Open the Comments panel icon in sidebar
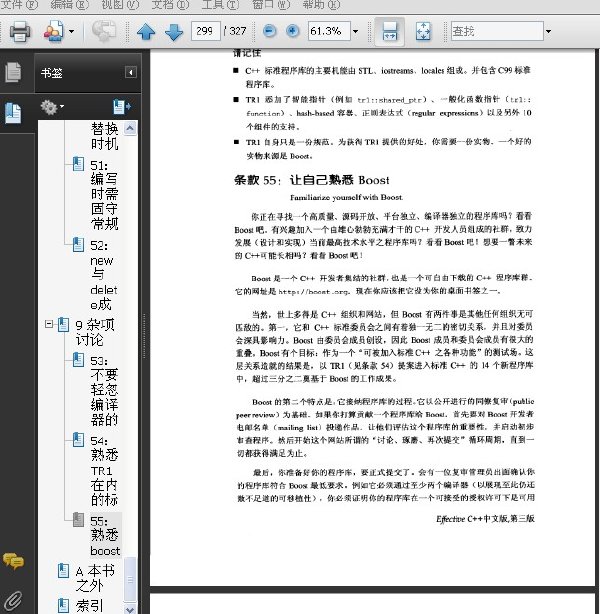 (13, 561)
